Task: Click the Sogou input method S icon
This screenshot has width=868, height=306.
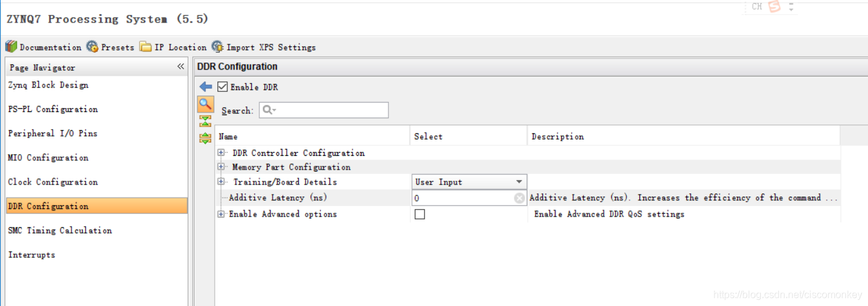Action: tap(775, 7)
